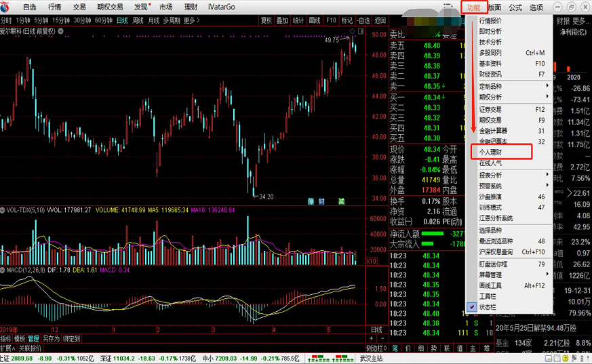Toggle 复权 adjustment on chart toolbar
592x364 pixels.
tap(267, 20)
